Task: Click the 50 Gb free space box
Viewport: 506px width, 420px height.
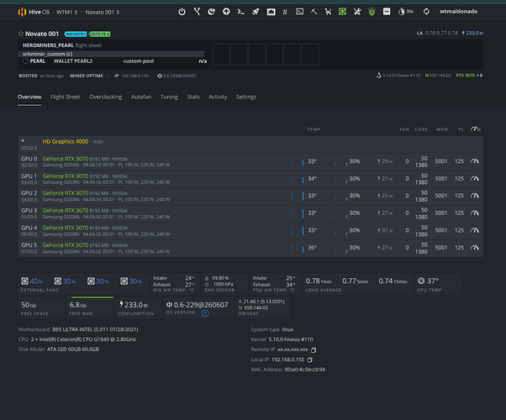Action: [x=41, y=307]
